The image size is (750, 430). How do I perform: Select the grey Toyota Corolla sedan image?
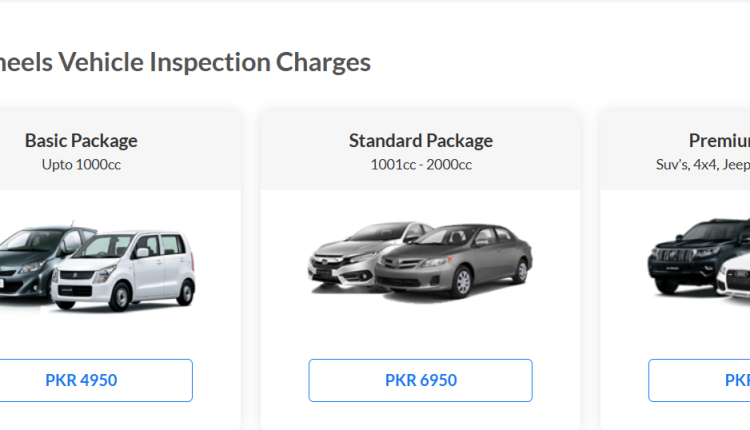point(453,261)
